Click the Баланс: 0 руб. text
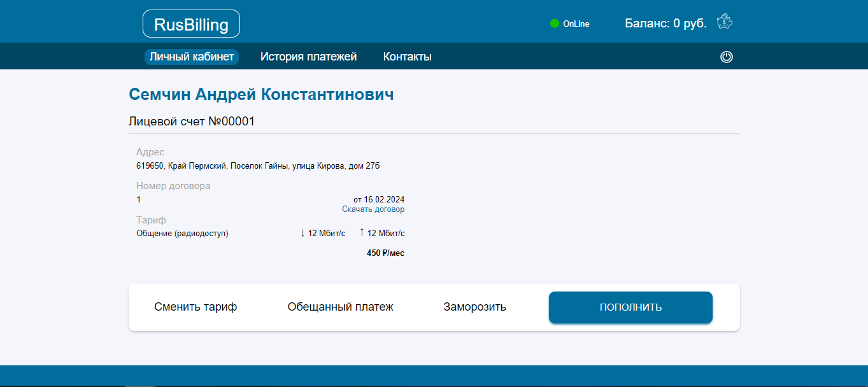The height and width of the screenshot is (387, 868). [x=666, y=24]
